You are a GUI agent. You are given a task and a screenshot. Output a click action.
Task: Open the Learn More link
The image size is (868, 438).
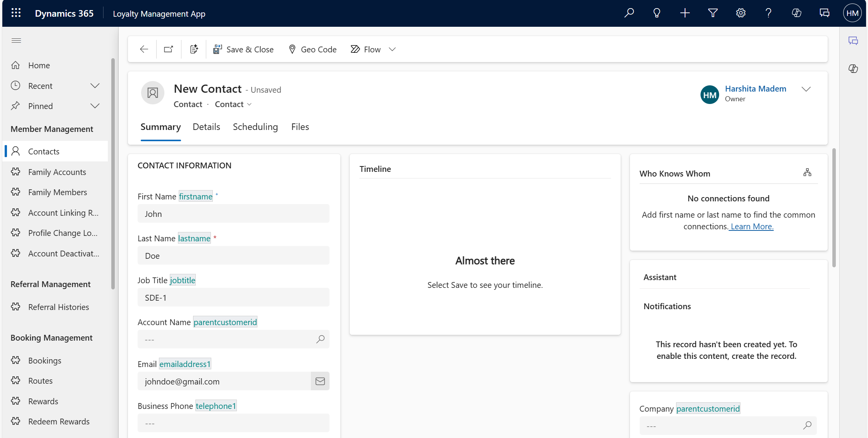click(x=752, y=227)
